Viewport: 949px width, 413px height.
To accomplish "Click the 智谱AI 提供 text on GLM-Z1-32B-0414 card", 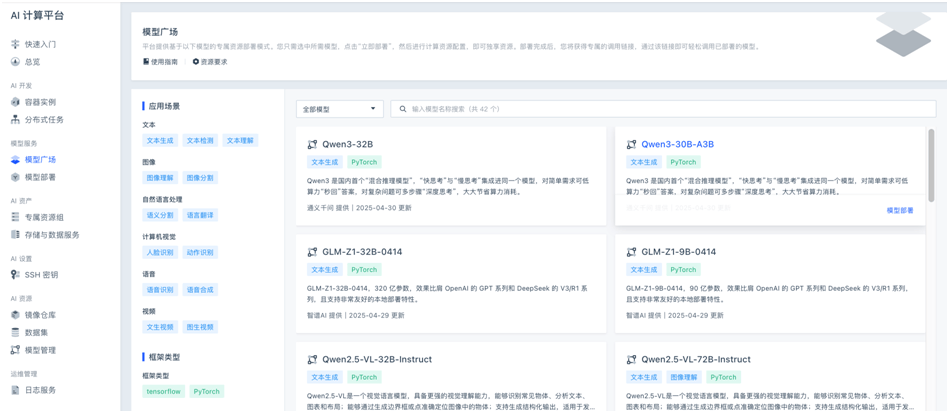I will tap(324, 316).
